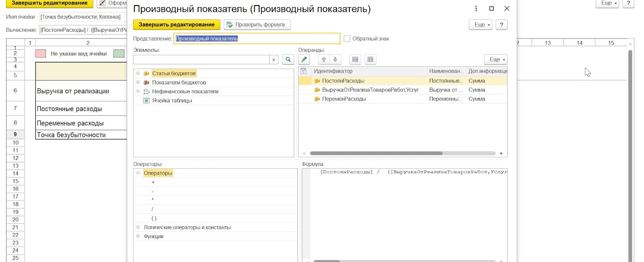Click the search magnifier in Элементы

288,59
